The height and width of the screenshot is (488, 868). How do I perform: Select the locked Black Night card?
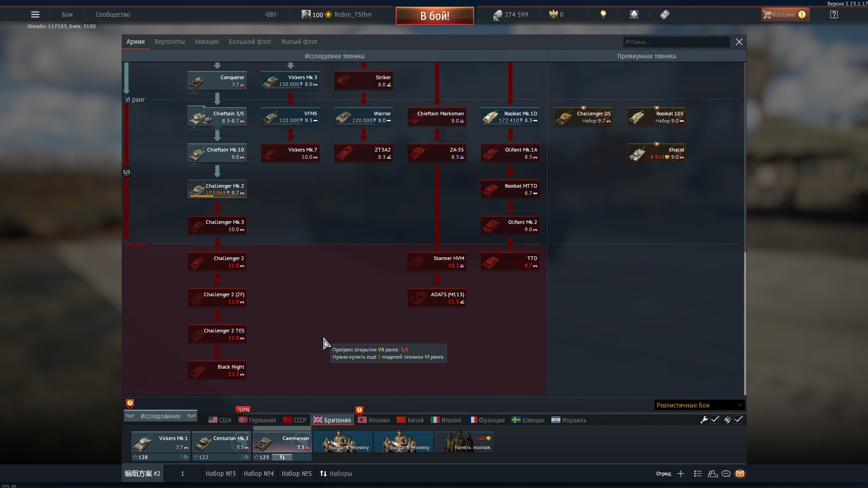pos(217,370)
